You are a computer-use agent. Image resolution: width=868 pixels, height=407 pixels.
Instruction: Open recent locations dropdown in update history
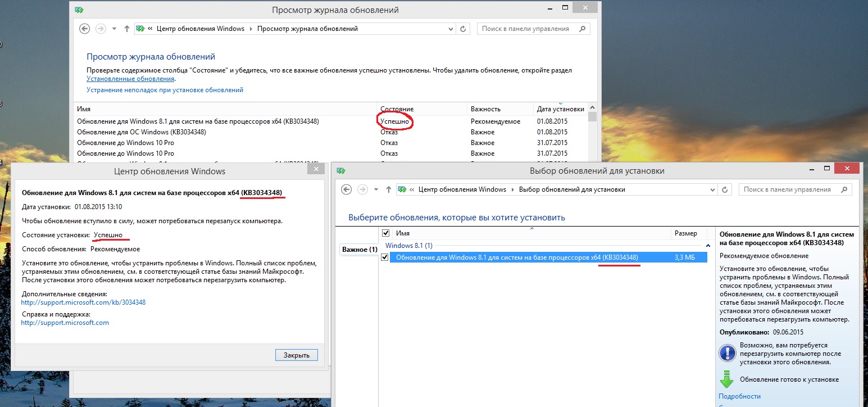(115, 29)
